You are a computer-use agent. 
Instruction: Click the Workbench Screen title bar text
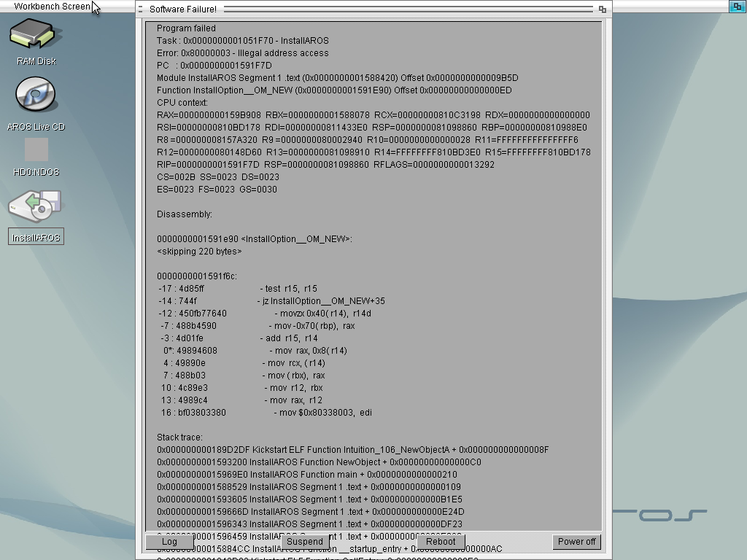coord(52,6)
